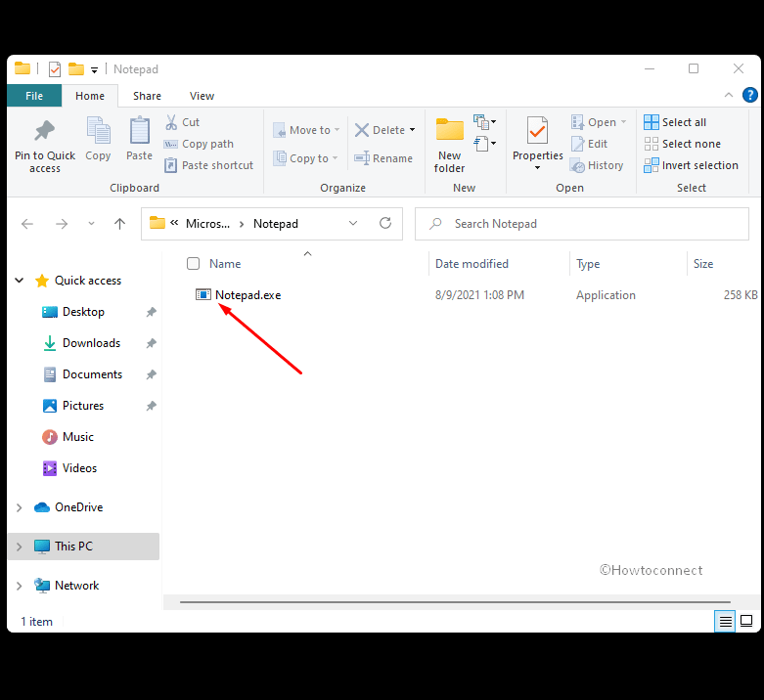This screenshot has width=764, height=700.
Task: Click Invert selection in the ribbon
Action: tap(691, 165)
